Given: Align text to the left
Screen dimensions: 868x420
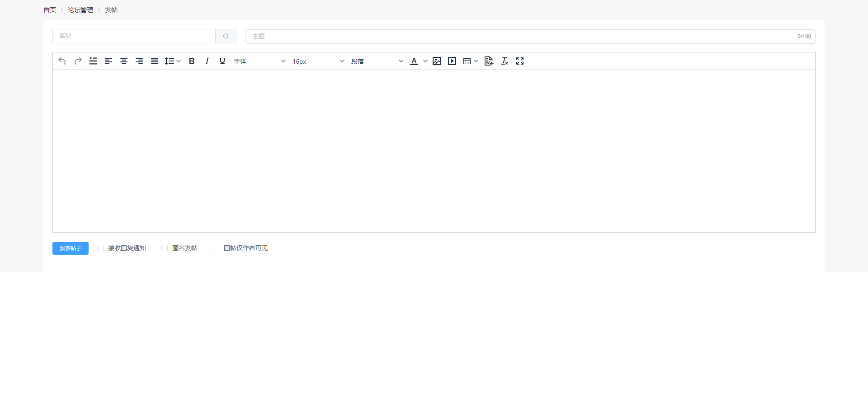Looking at the screenshot, I should pos(108,61).
